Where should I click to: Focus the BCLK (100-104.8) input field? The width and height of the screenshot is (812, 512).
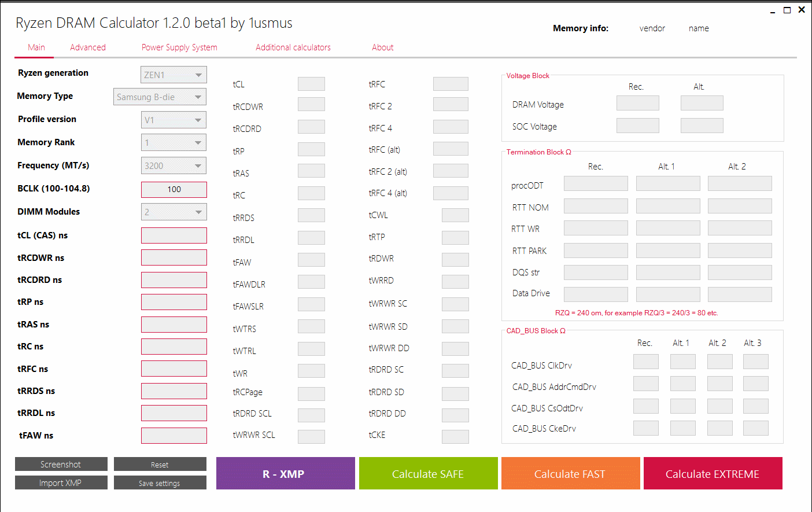click(174, 189)
